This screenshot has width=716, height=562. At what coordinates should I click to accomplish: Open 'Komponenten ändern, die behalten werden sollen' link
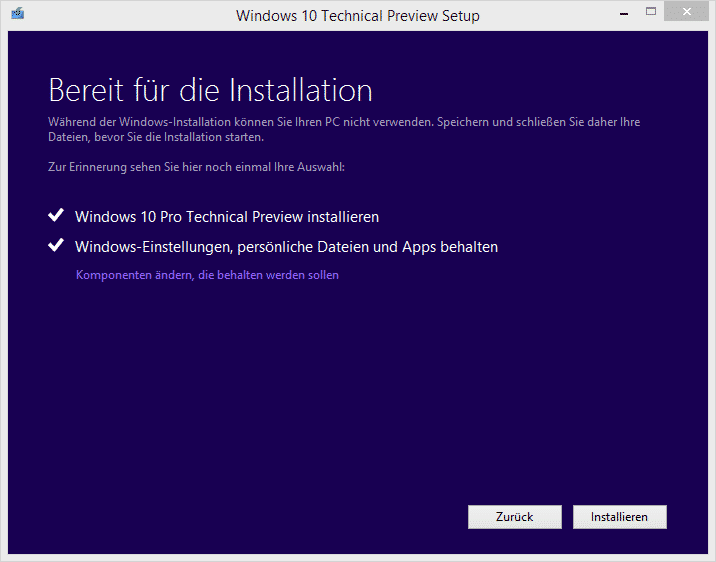[207, 275]
